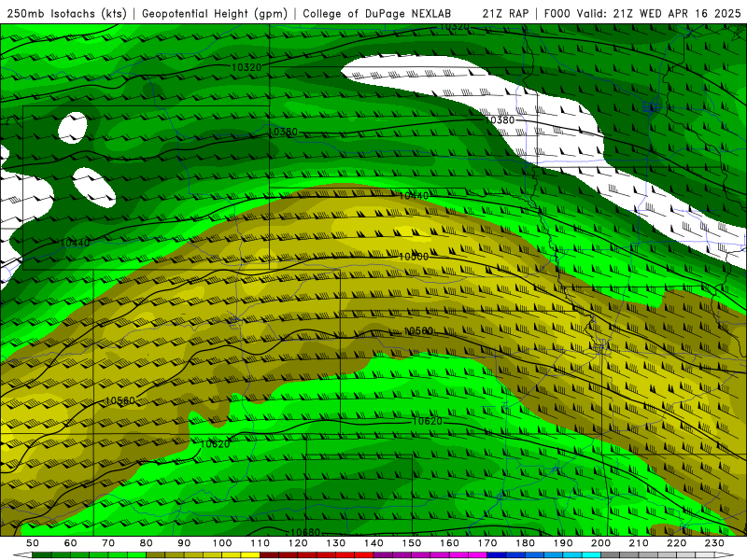Click the 50 knot scale label
Image resolution: width=747 pixels, height=560 pixels.
click(x=33, y=543)
